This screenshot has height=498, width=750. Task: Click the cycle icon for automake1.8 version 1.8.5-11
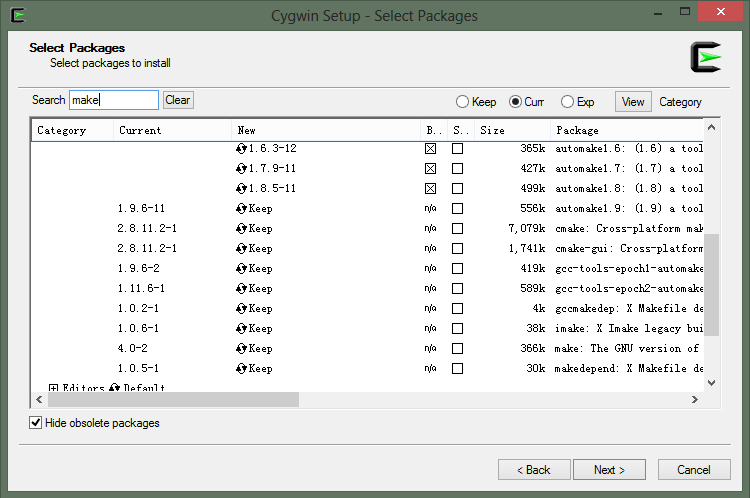(x=241, y=188)
